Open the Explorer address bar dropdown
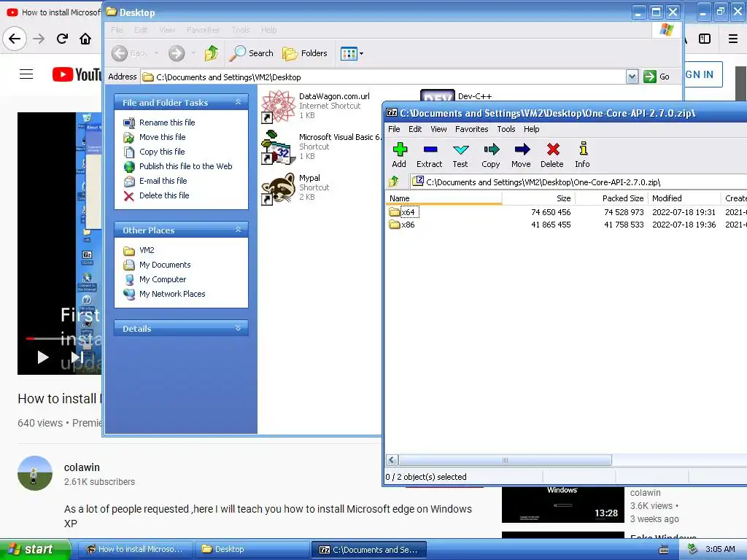 [x=632, y=77]
